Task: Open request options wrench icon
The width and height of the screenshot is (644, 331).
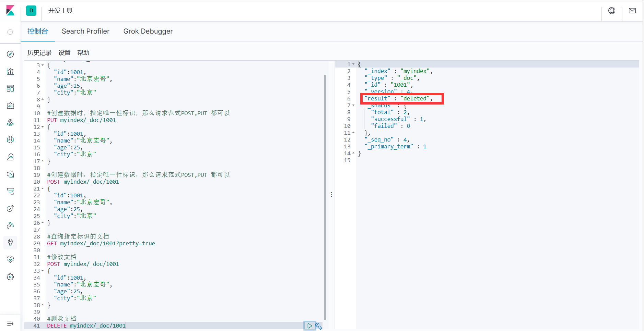Action: pyautogui.click(x=318, y=326)
